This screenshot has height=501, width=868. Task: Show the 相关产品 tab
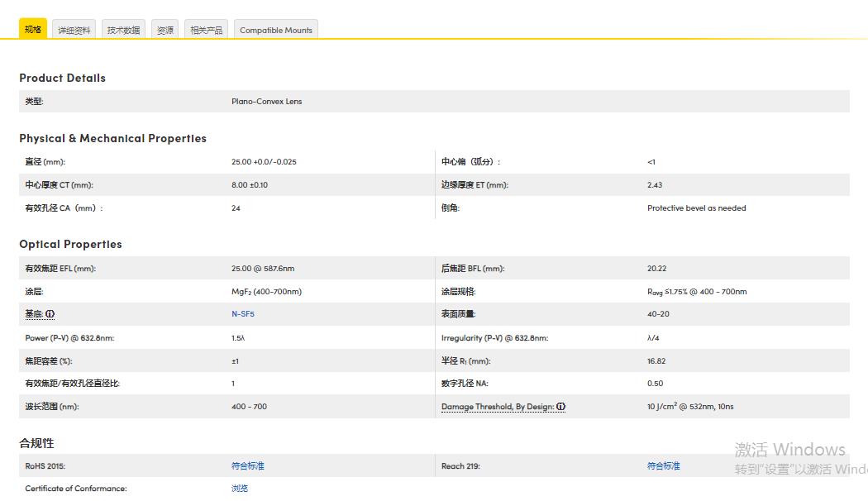tap(206, 30)
